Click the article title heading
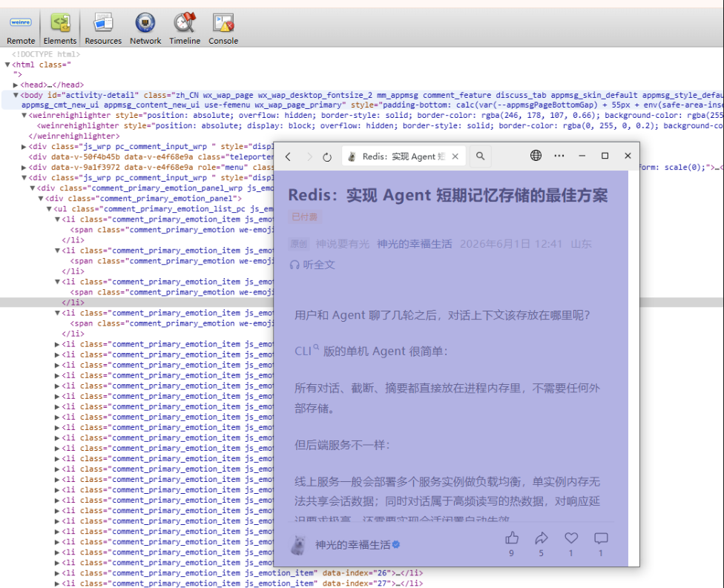 (448, 195)
